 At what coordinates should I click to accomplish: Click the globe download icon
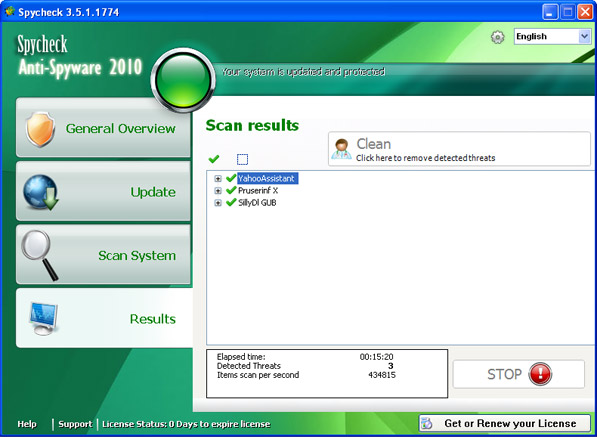pos(41,192)
